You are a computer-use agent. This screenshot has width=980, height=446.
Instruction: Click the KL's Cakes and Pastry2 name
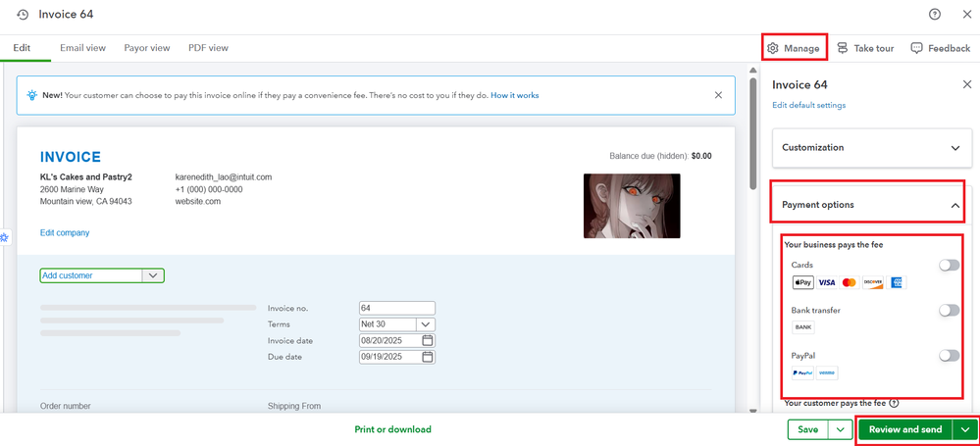tap(86, 177)
